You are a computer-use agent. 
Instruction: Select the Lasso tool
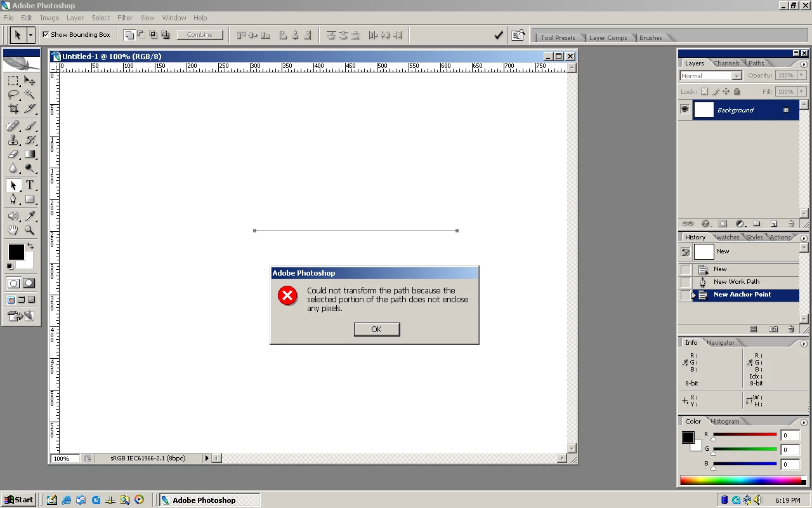(x=13, y=95)
